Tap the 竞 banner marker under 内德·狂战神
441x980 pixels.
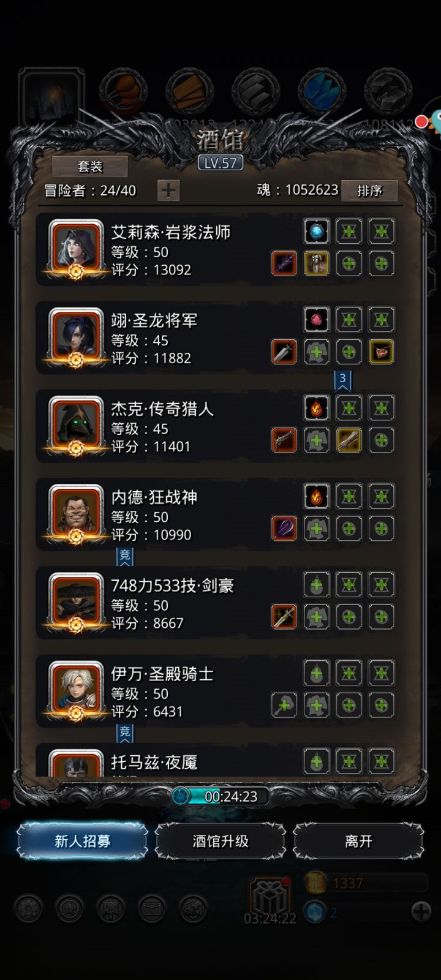pos(125,556)
